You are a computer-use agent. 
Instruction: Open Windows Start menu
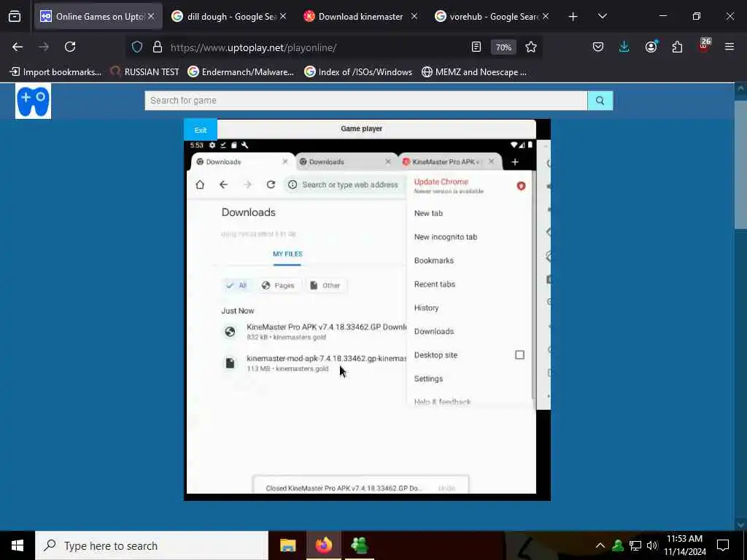(18, 545)
